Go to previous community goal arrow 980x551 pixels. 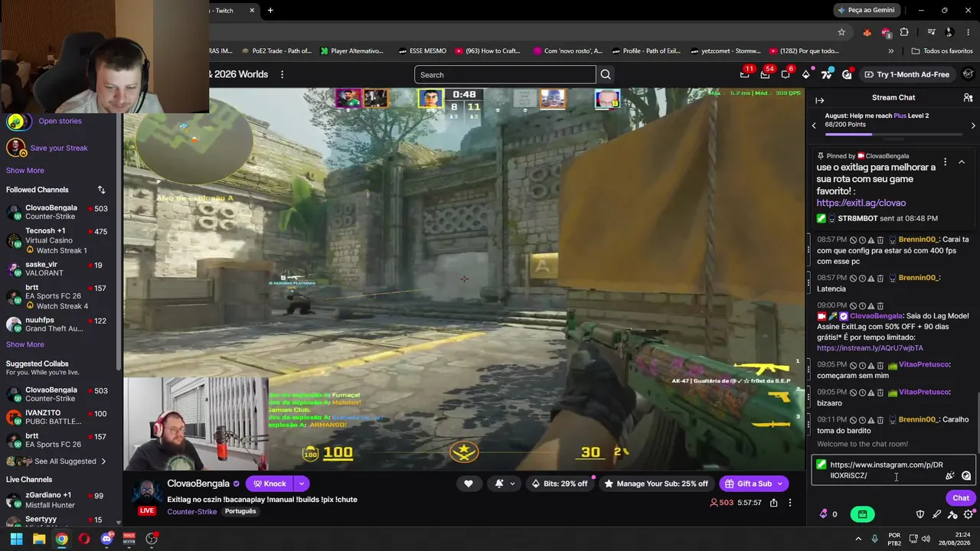pyautogui.click(x=814, y=126)
